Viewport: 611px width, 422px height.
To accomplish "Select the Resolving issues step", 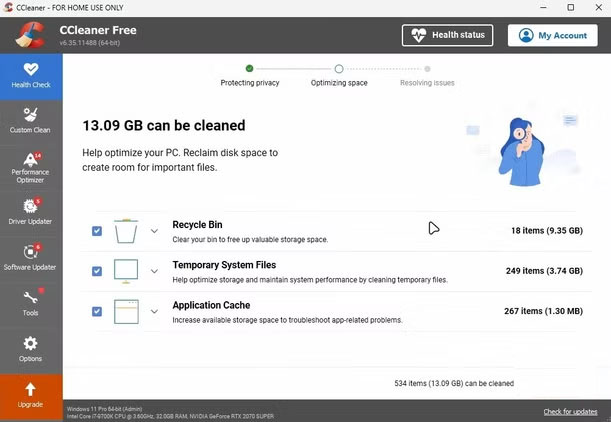I will (x=427, y=83).
